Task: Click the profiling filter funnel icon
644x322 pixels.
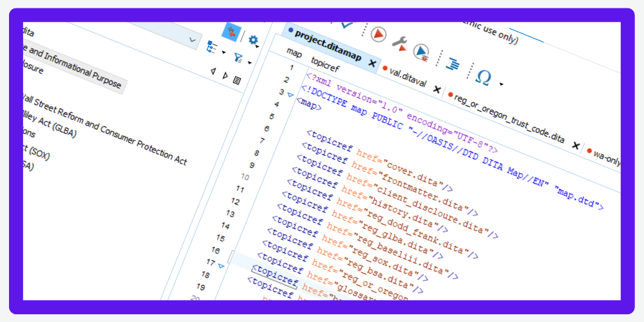Action: click(238, 57)
